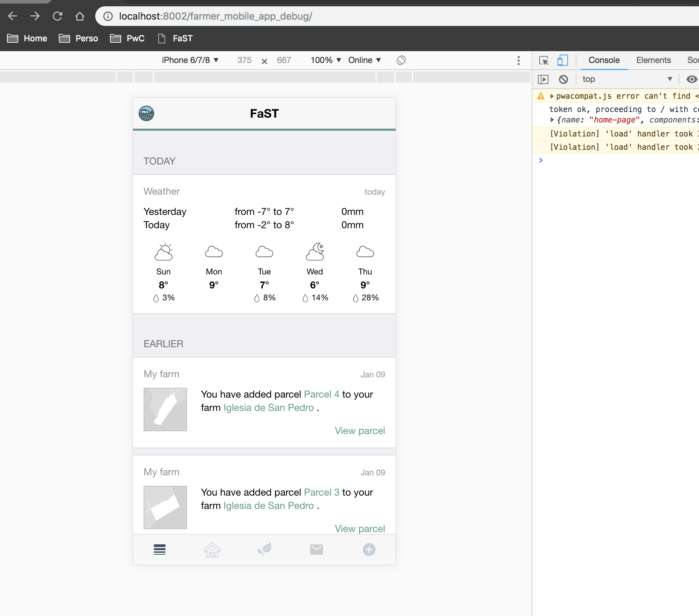
Task: Open the 100% zoom dropdown
Action: (325, 60)
